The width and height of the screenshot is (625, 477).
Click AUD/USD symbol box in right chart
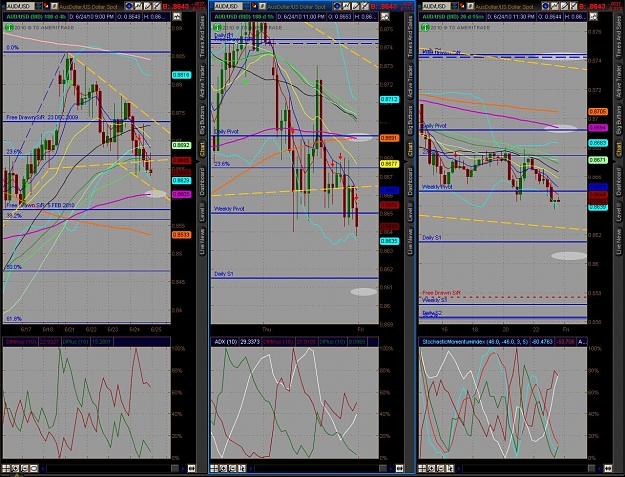tap(436, 6)
